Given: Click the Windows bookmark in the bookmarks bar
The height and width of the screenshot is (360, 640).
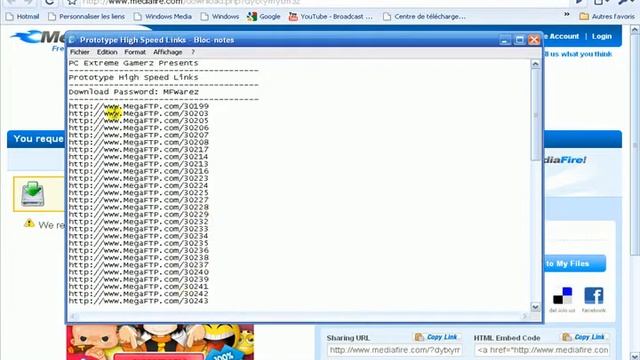Looking at the screenshot, I should tap(220, 17).
